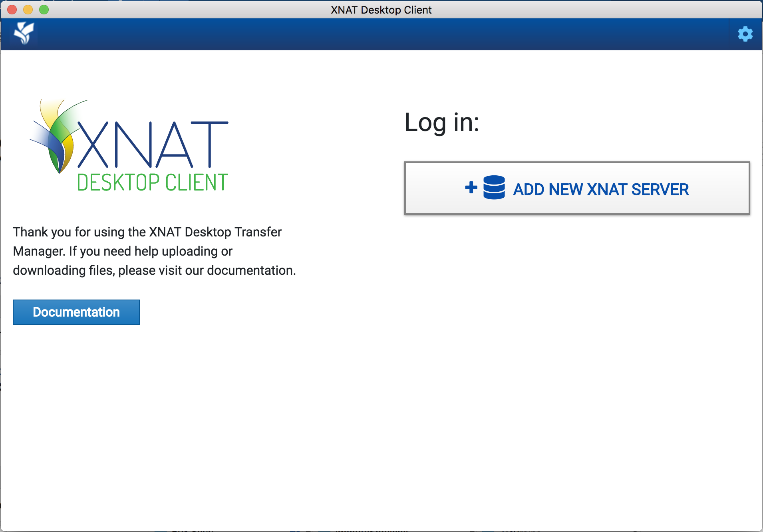Click the large blue XNAT letters
Viewport: 763px width, 532px height.
click(153, 145)
